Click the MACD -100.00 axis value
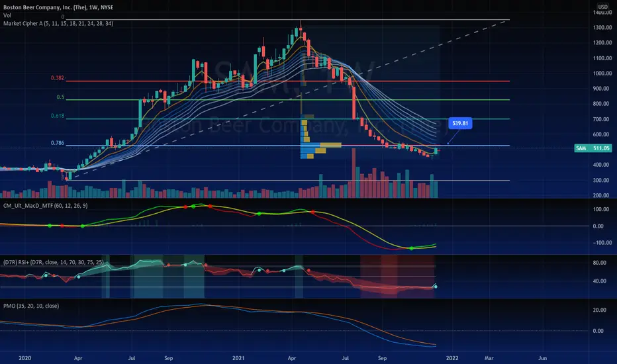 pyautogui.click(x=602, y=243)
